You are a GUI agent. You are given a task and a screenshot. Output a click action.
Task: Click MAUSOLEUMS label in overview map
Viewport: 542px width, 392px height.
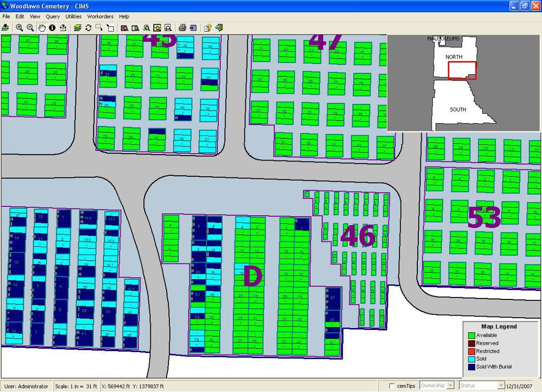point(443,38)
